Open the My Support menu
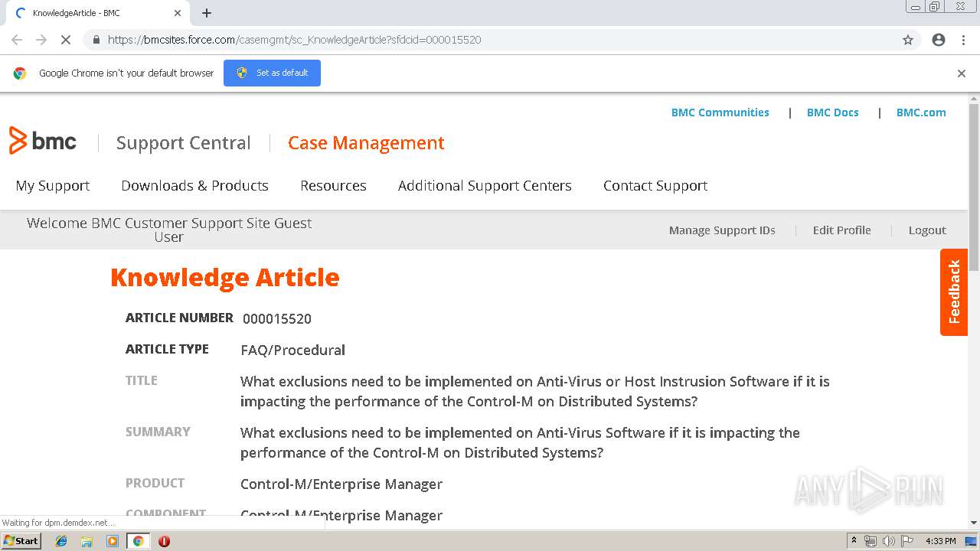 coord(53,186)
